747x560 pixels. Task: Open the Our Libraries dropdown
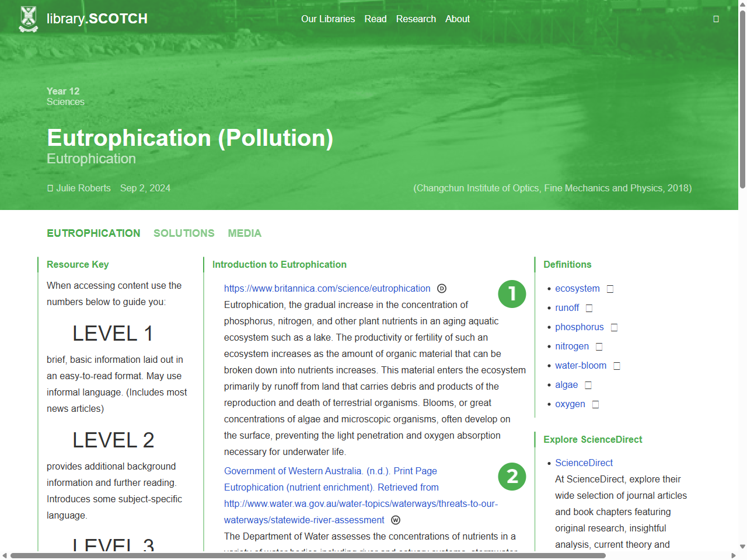[x=328, y=19]
